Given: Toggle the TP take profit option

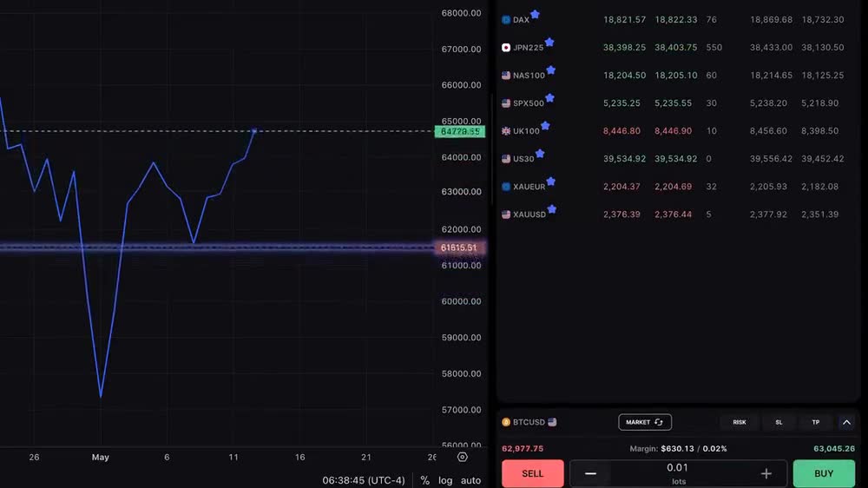Looking at the screenshot, I should pyautogui.click(x=815, y=422).
